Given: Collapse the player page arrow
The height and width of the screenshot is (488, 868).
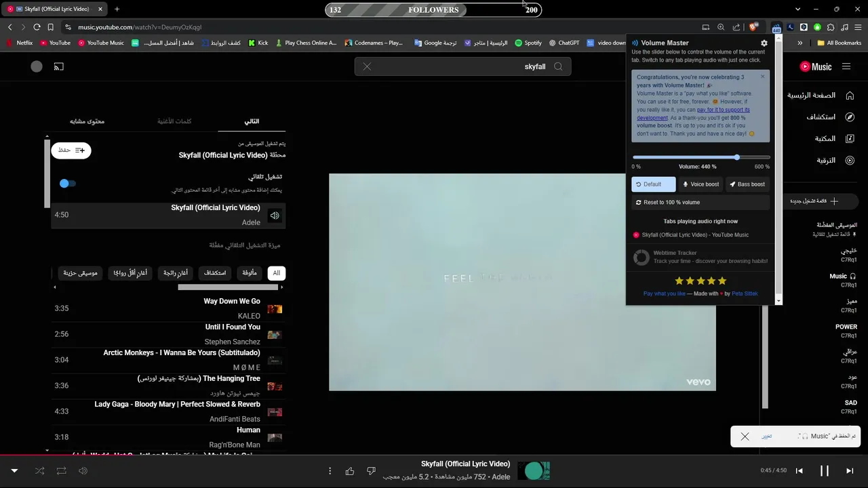Looking at the screenshot, I should [x=14, y=471].
